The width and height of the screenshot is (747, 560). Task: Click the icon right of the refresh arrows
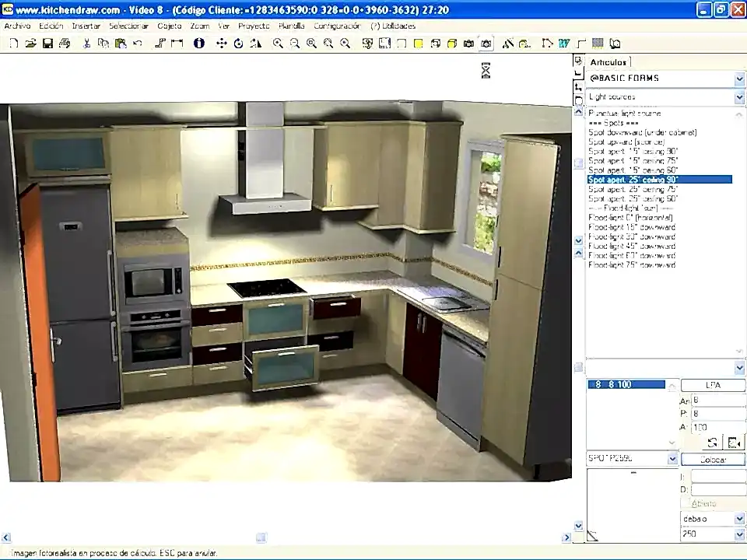tap(734, 443)
